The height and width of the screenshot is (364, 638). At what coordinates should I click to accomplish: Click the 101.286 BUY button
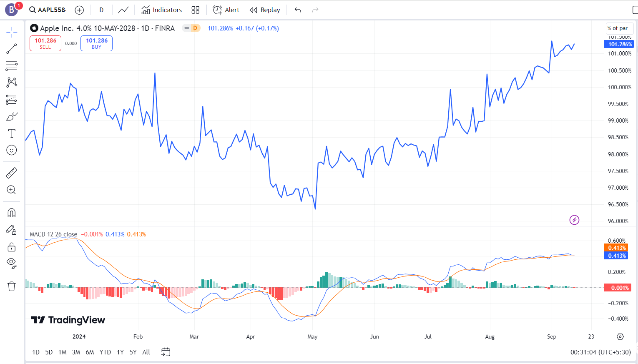[x=97, y=43]
